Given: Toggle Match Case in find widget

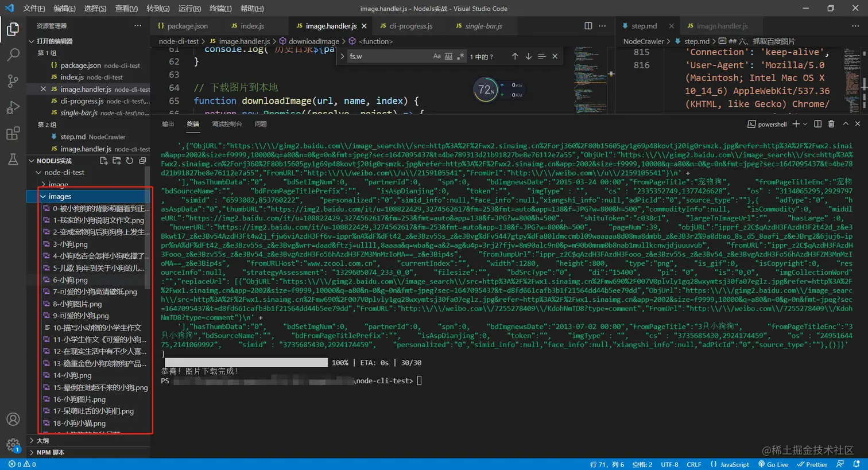Looking at the screenshot, I should 437,56.
